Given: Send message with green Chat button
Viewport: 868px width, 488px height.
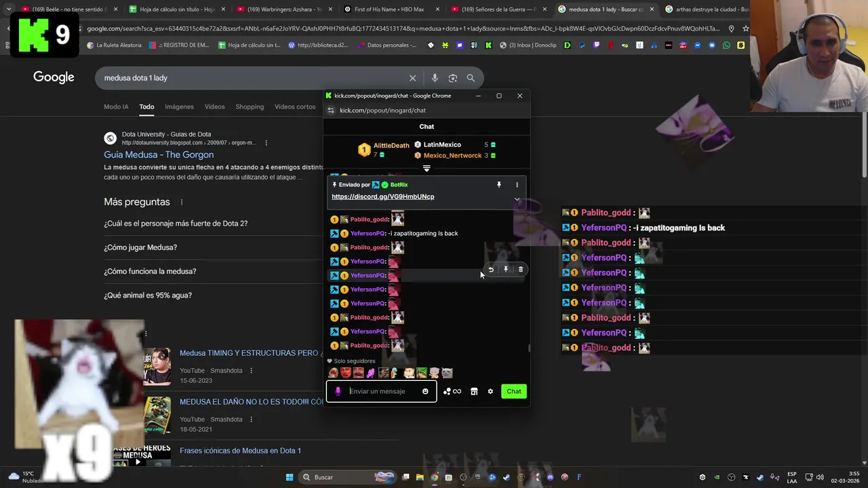Looking at the screenshot, I should point(514,391).
